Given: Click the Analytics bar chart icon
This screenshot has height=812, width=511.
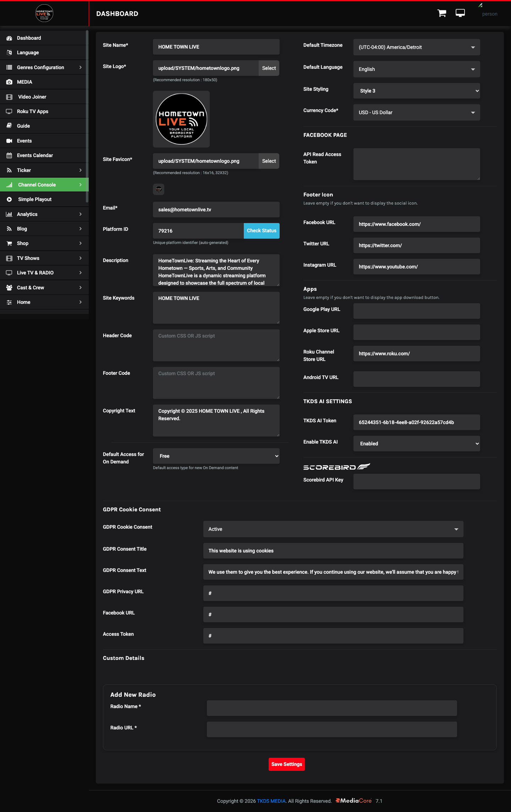Looking at the screenshot, I should point(9,214).
